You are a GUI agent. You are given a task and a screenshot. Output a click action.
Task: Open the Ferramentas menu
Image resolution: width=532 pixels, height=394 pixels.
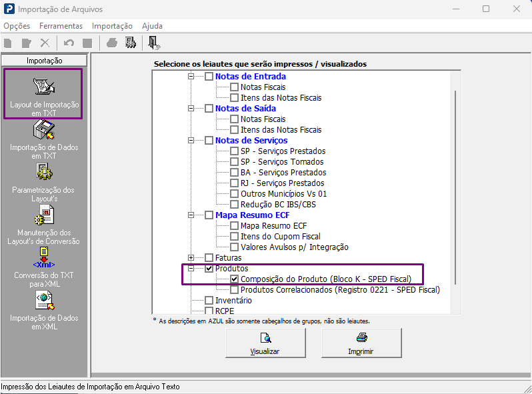pyautogui.click(x=61, y=26)
